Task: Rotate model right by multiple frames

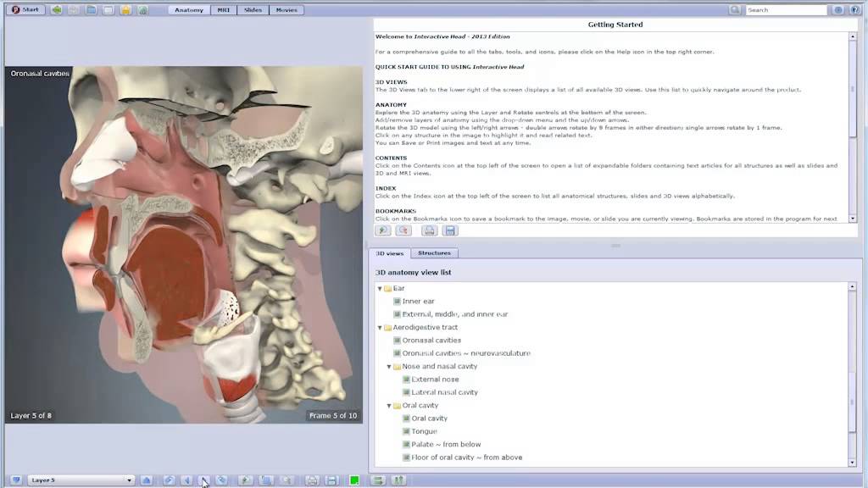Action: [x=221, y=480]
